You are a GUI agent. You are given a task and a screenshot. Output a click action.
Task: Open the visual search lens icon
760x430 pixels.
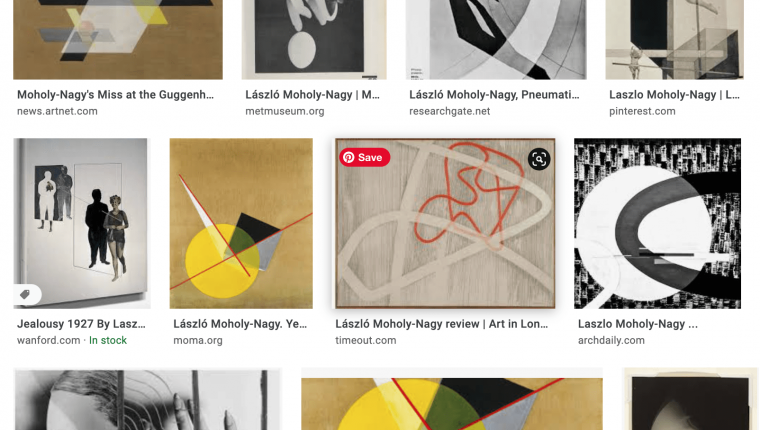[x=539, y=159]
